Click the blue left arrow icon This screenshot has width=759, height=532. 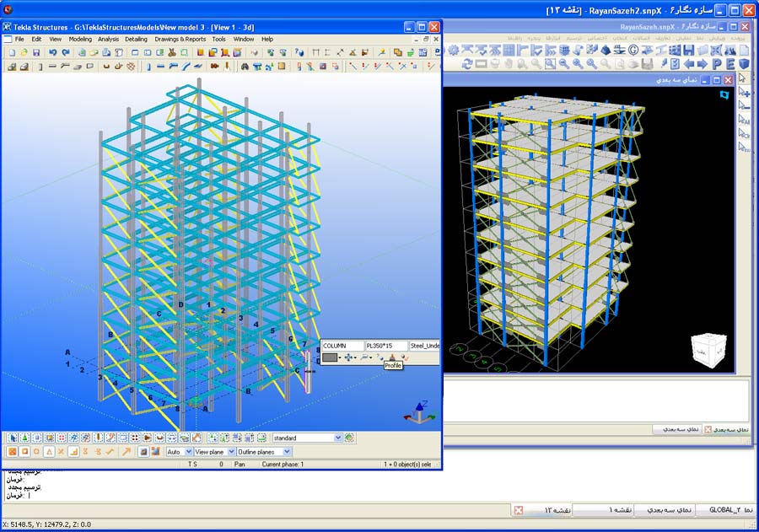689,63
